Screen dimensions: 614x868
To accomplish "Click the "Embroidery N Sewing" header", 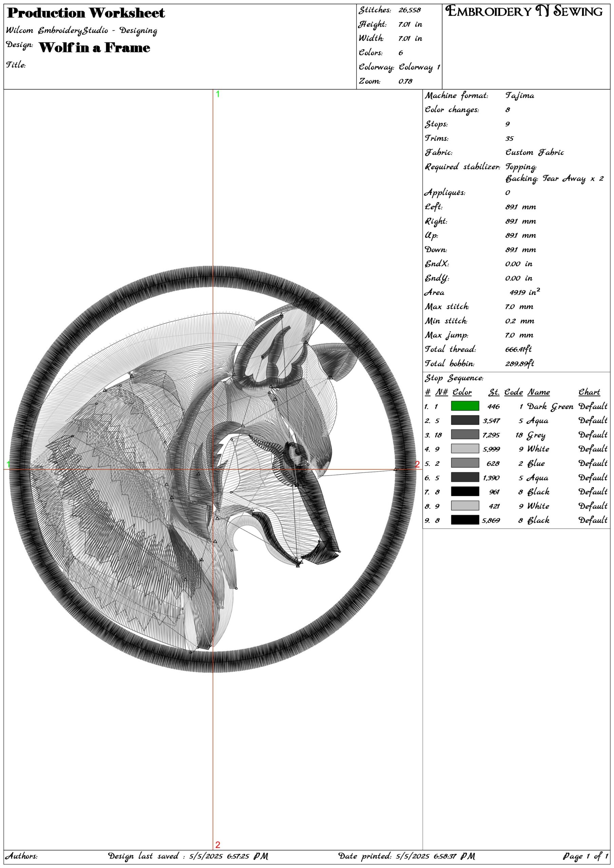I will pos(524,11).
